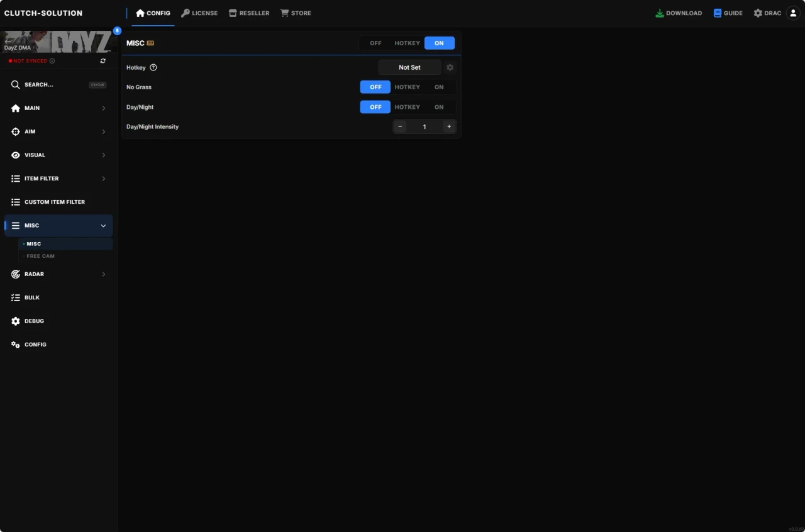Click the sync refresh icon

103,61
